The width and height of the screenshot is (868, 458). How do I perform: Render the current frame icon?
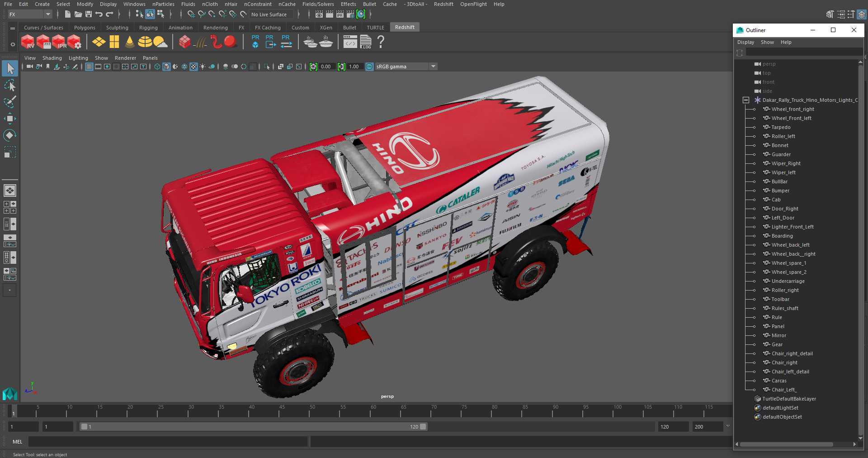coord(329,14)
